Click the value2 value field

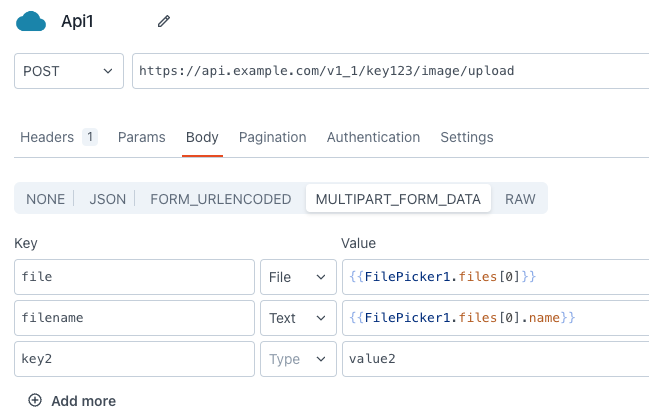click(x=495, y=359)
